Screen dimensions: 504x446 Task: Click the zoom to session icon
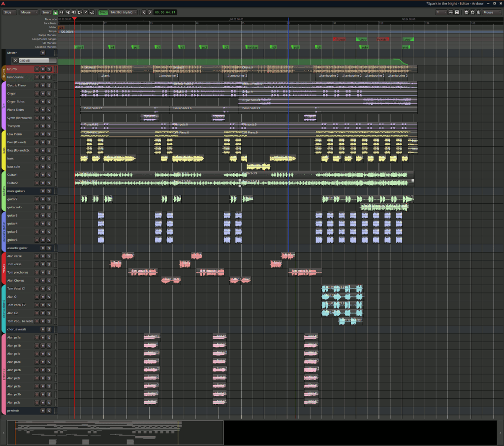(478, 12)
